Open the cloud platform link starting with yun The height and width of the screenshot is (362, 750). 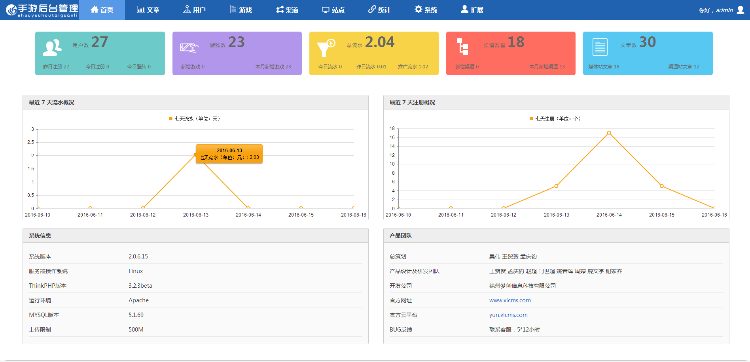point(508,315)
